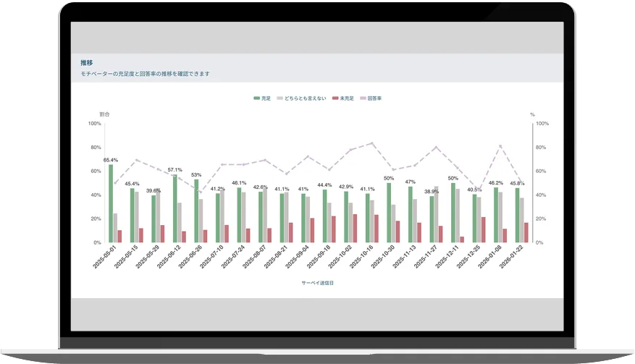
Task: Click the 65.4% green bar for 2025-05-01
Action: tap(111, 203)
